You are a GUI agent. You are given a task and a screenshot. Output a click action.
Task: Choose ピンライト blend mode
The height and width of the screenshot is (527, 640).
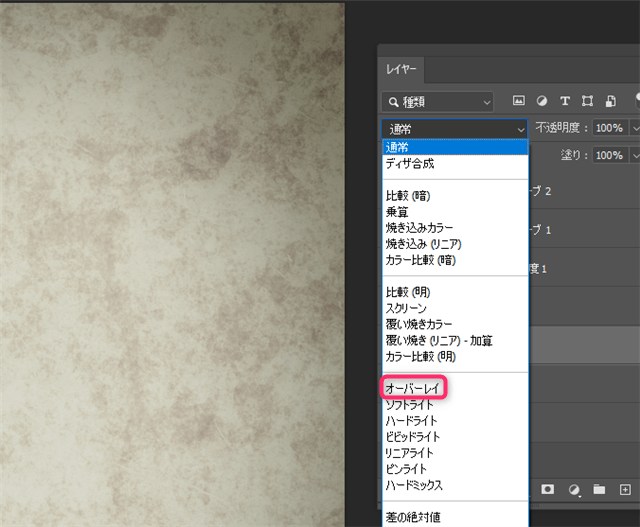click(x=455, y=469)
